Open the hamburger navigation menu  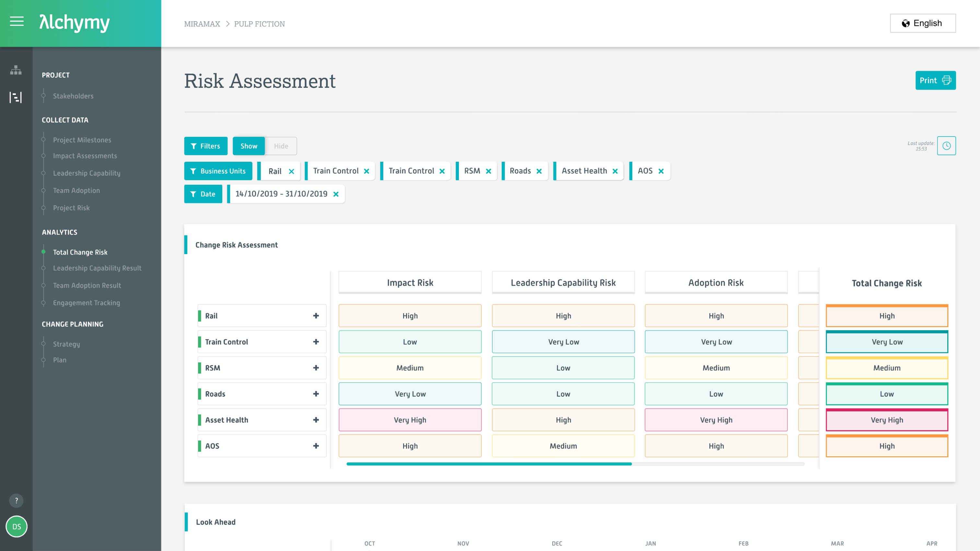17,22
